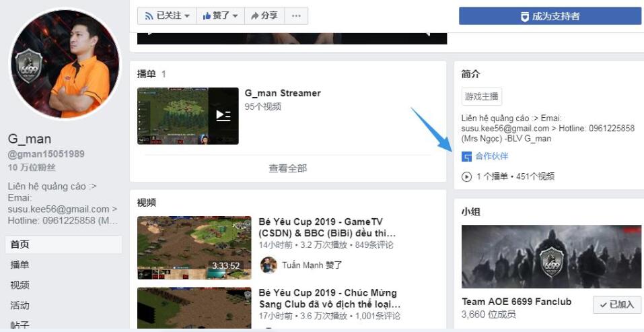This screenshot has width=644, height=332.
Task: Open Team AOE 6699 Fanclub group banner
Action: (552, 256)
